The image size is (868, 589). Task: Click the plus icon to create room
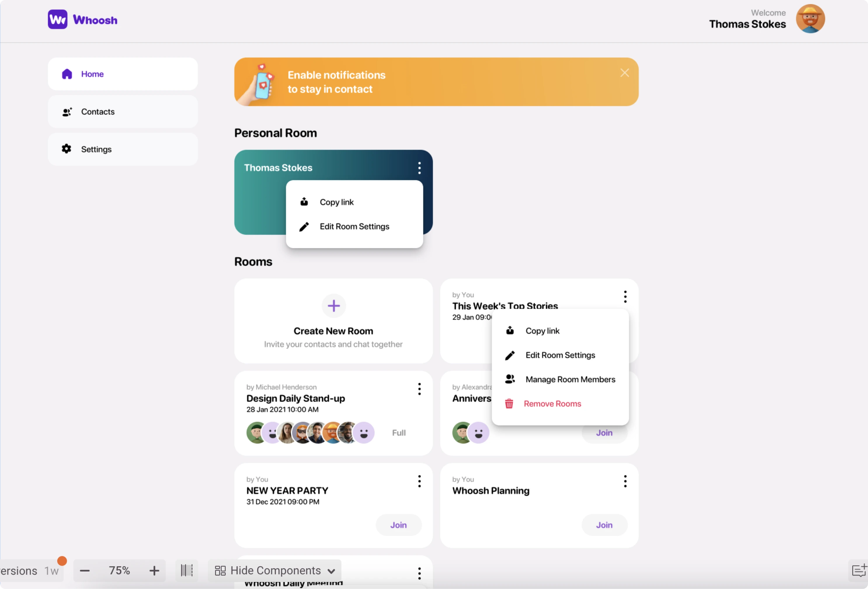[333, 306]
